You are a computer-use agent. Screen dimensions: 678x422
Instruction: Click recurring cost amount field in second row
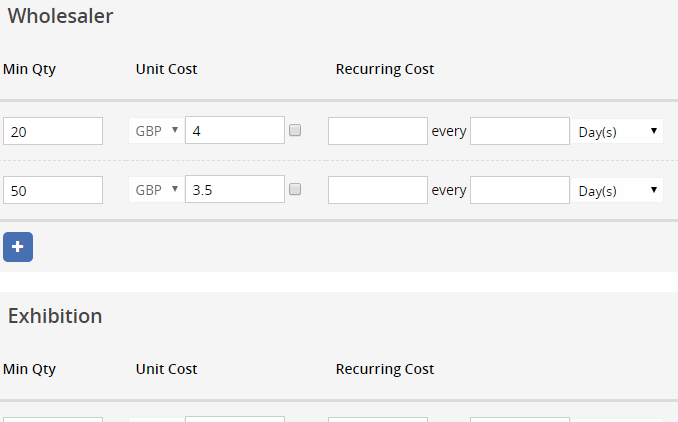378,190
